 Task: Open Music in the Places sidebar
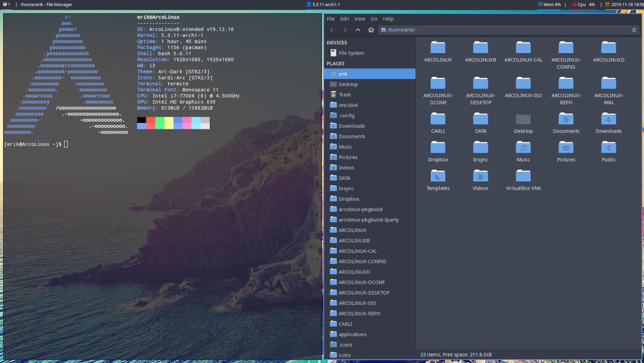click(370, 147)
